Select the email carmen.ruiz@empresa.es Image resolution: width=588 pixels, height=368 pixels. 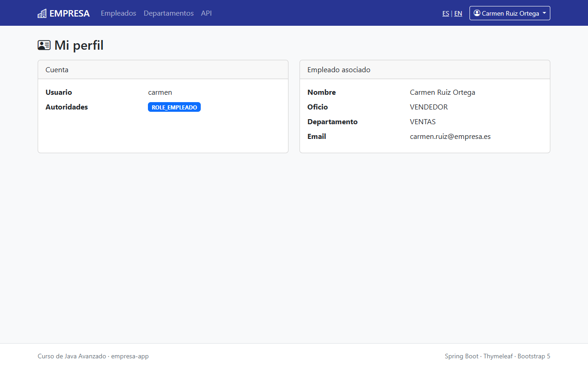point(450,137)
